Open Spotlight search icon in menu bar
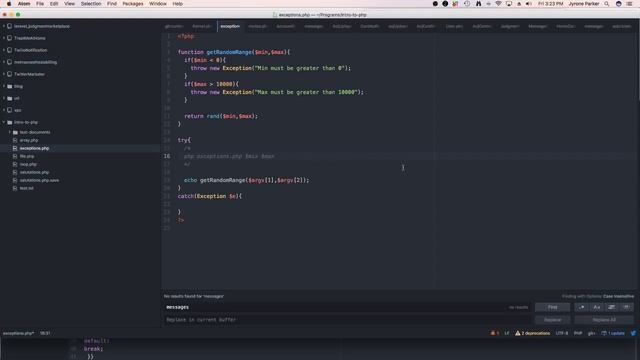Viewport: 640px width, 360px height. click(607, 4)
